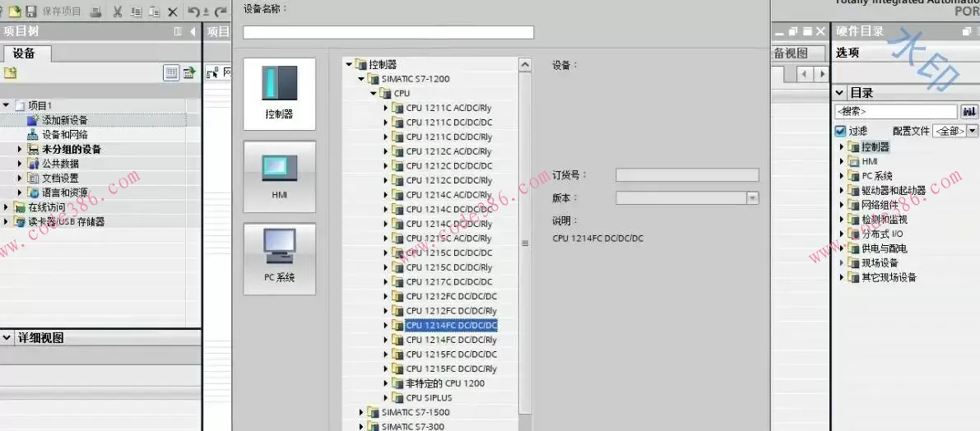
Task: Select CPU 1215C DC/DC/DC in device list
Action: (x=448, y=253)
